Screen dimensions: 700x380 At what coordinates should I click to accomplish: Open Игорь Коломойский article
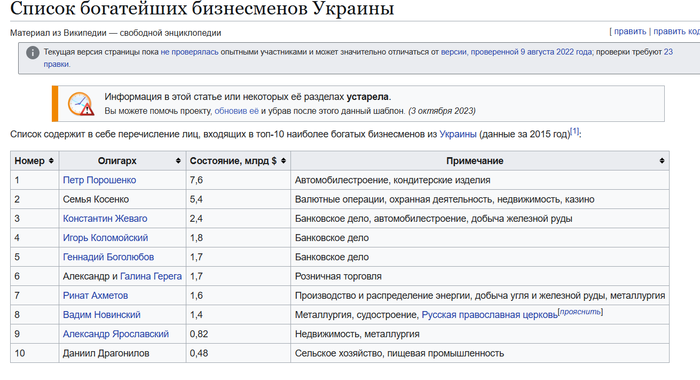click(105, 238)
